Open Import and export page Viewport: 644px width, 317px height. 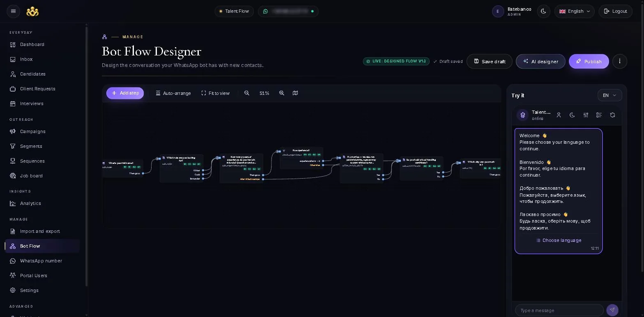(x=42, y=231)
